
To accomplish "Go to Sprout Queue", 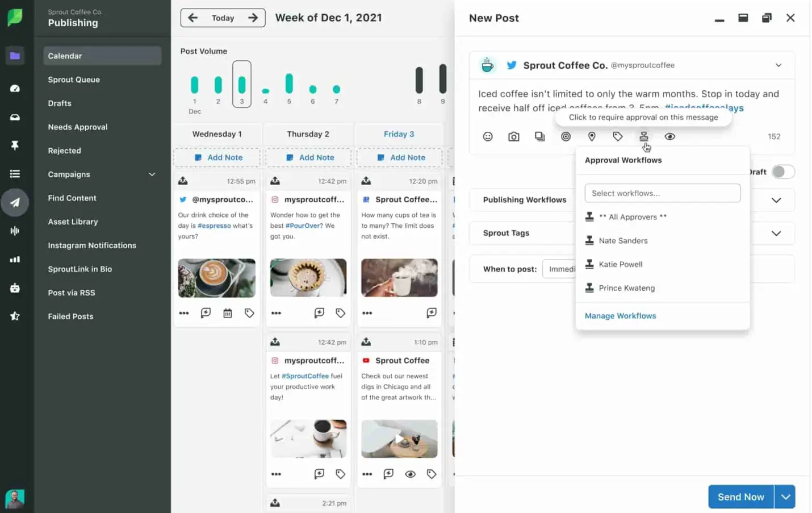I will (74, 80).
